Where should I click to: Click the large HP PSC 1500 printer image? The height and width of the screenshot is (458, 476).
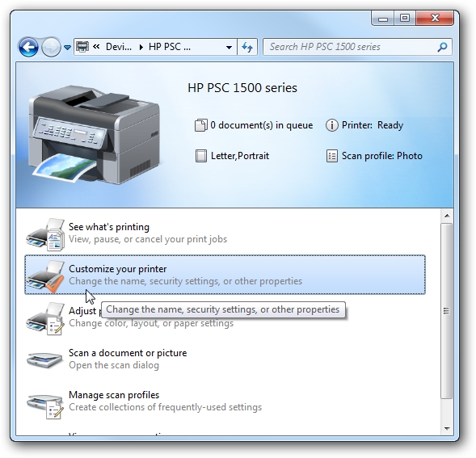click(94, 134)
